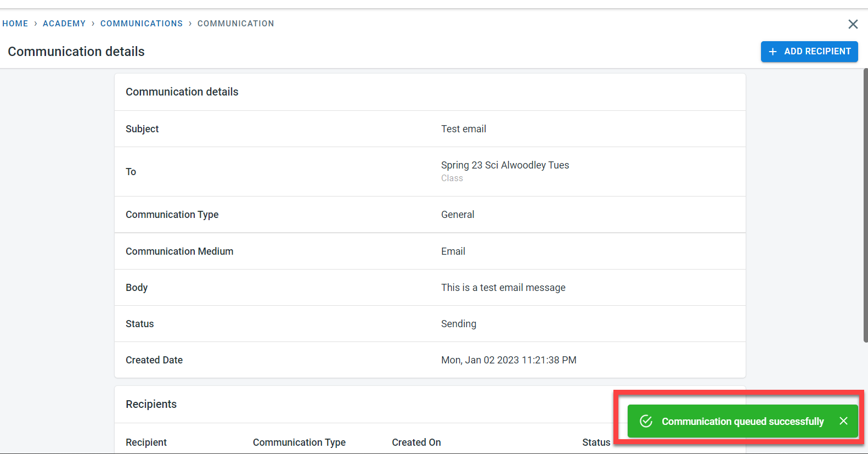
Task: Click the Recipient column header
Action: [146, 442]
